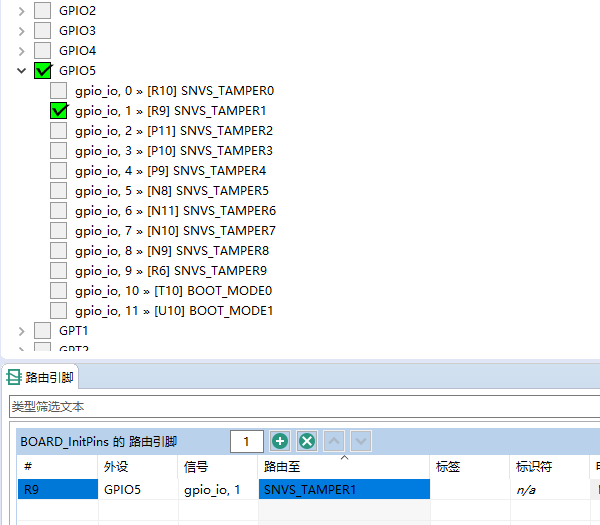Sort by the 标识符 column header
This screenshot has width=600, height=525.
549,466
